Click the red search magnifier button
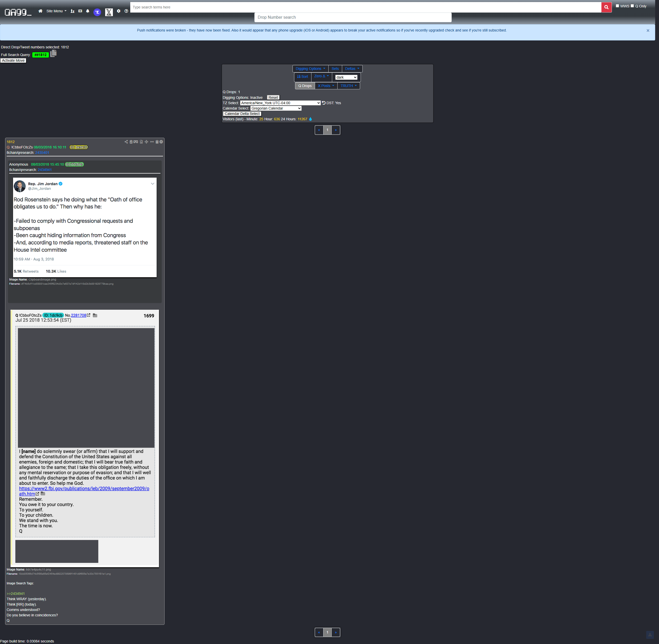659x644 pixels. (x=606, y=7)
